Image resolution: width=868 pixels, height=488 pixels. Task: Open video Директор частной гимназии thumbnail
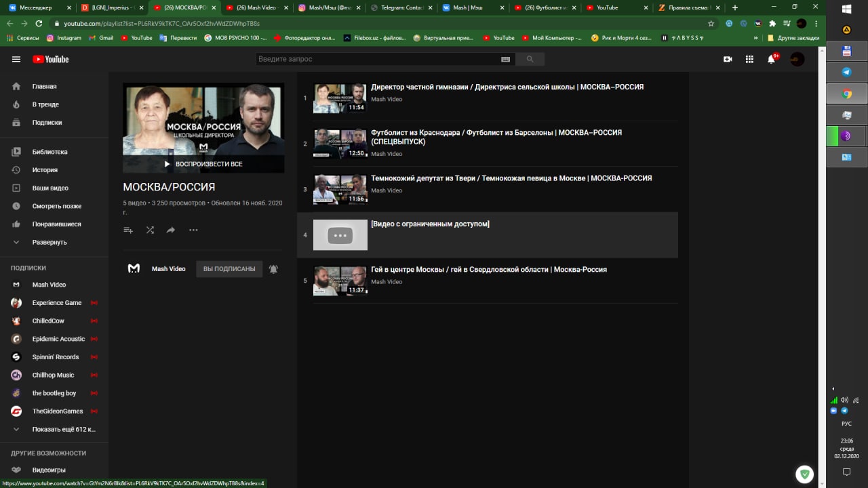tap(340, 98)
